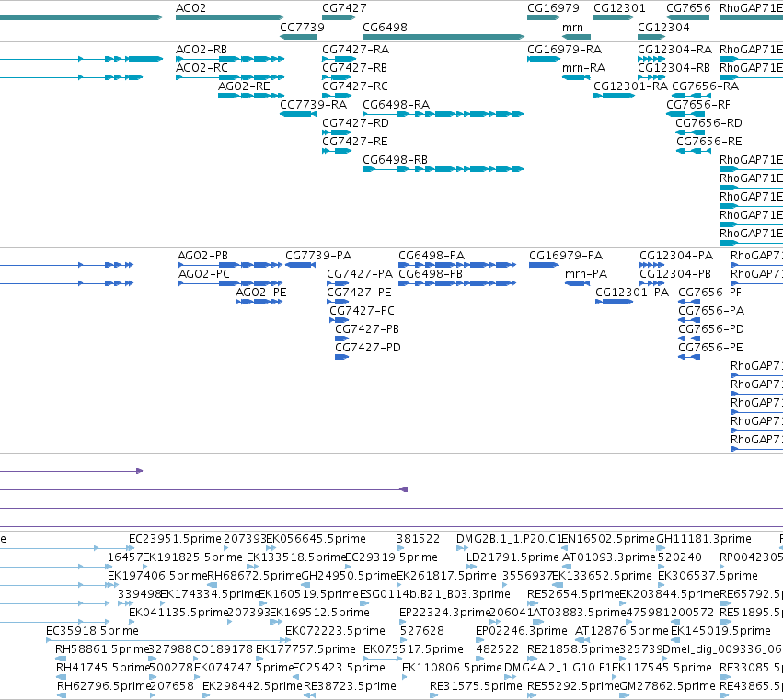
Task: Click the CG6498-RB transcript label
Action: 395,160
